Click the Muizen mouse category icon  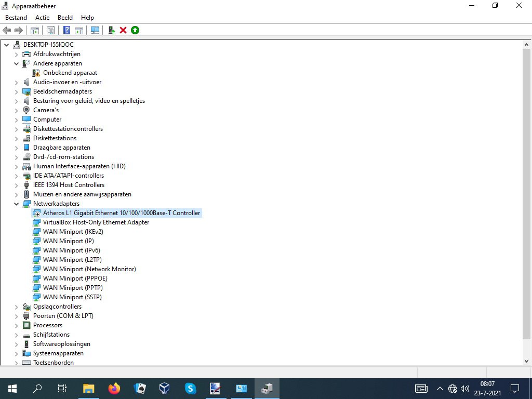26,194
